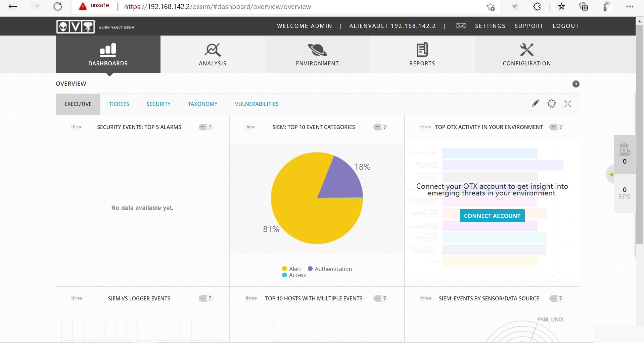This screenshot has height=343, width=644.
Task: Log out of AlienVault
Action: [566, 26]
